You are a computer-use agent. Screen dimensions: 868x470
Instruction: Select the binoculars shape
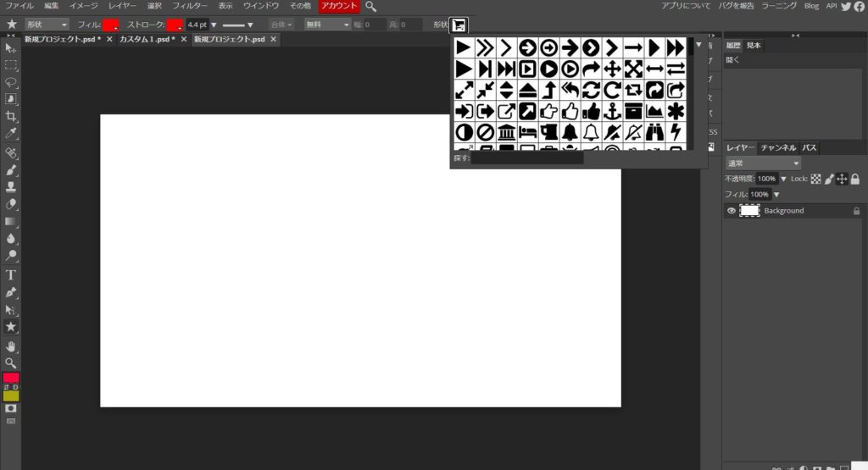(654, 132)
